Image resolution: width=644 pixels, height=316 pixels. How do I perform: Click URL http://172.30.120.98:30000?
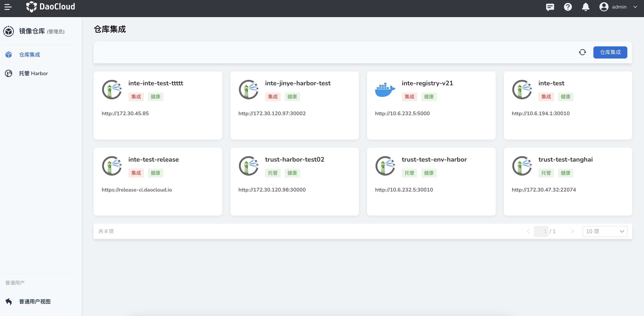point(272,190)
